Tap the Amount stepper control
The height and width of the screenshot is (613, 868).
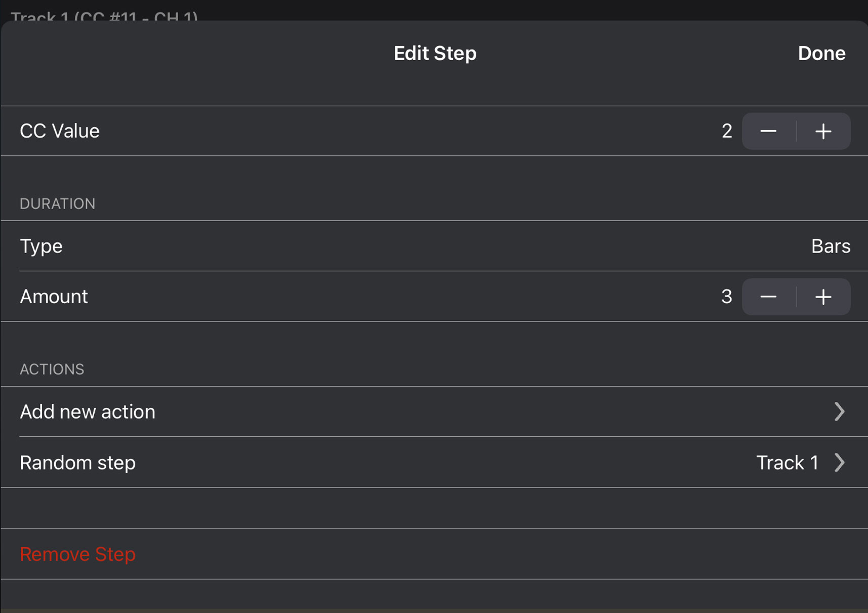coord(796,297)
